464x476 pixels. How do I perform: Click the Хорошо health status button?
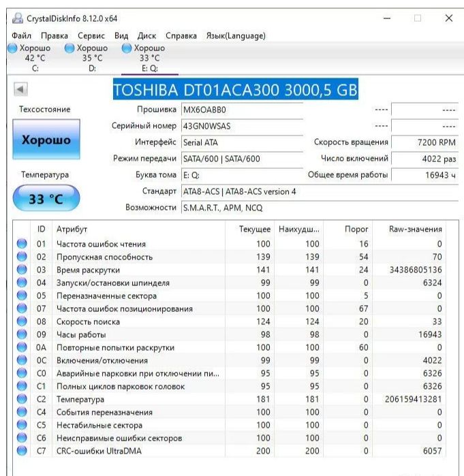click(x=46, y=140)
